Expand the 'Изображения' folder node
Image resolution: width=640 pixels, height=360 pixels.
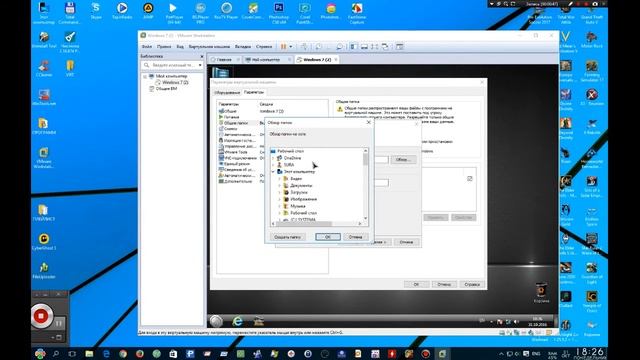click(280, 199)
